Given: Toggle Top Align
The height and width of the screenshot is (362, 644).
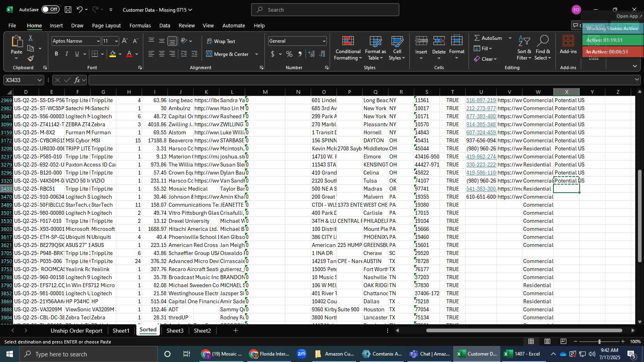Looking at the screenshot, I should coord(151,41).
